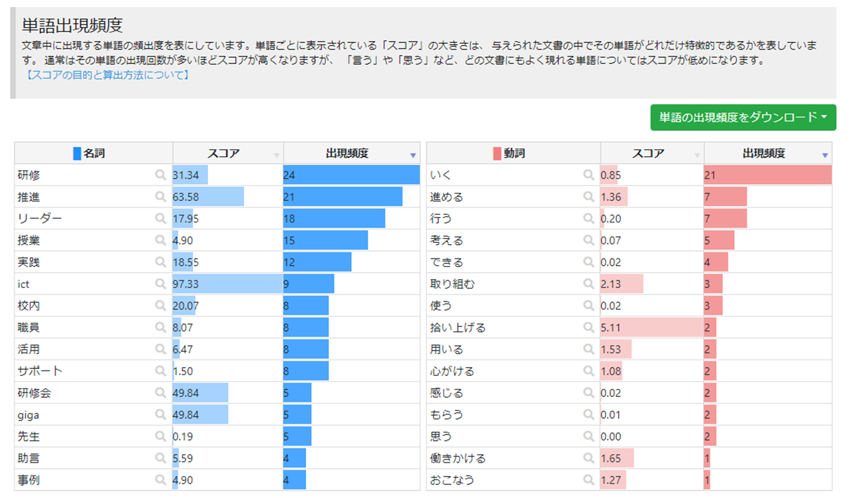The image size is (868, 498).
Task: Click the search icon beside リーダー
Action: (x=160, y=219)
